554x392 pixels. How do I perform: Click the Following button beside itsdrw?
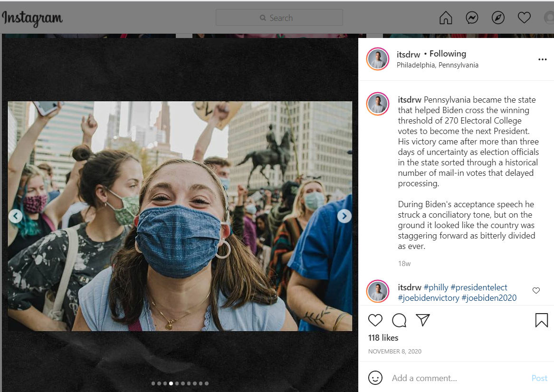[x=448, y=54]
